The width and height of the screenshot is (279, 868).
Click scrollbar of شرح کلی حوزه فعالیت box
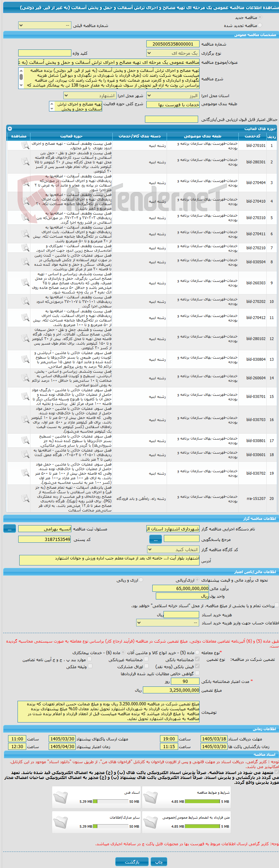52,107
